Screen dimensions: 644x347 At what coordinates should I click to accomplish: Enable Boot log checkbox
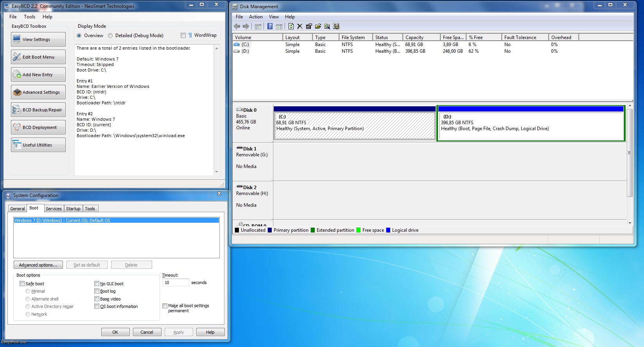pyautogui.click(x=97, y=291)
